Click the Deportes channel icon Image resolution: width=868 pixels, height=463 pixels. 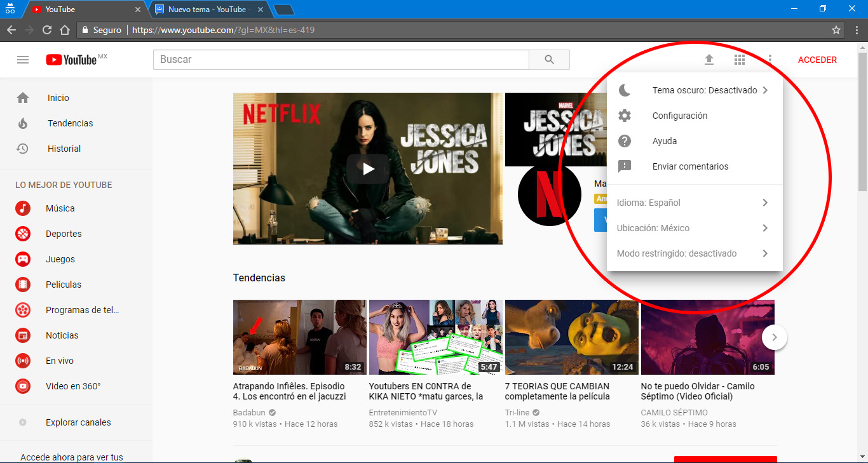[23, 234]
